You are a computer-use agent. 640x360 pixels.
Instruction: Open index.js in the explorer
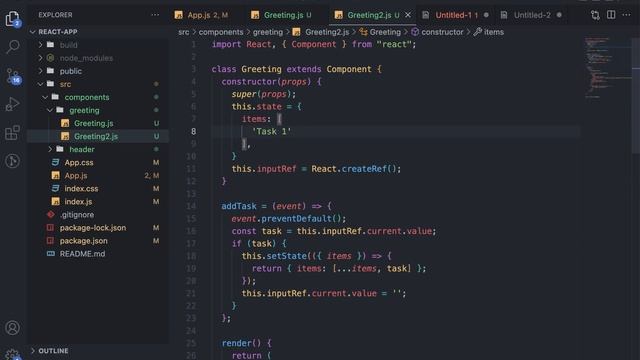coord(98,201)
